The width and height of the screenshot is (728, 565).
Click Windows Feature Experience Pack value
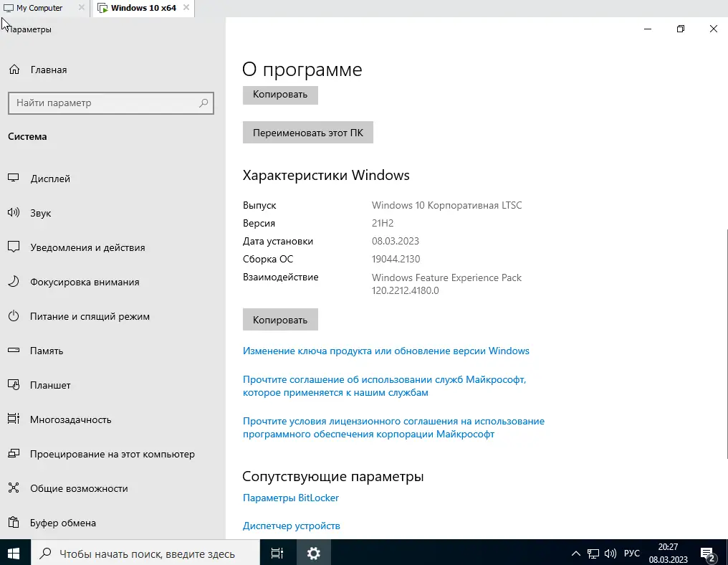[x=446, y=284]
